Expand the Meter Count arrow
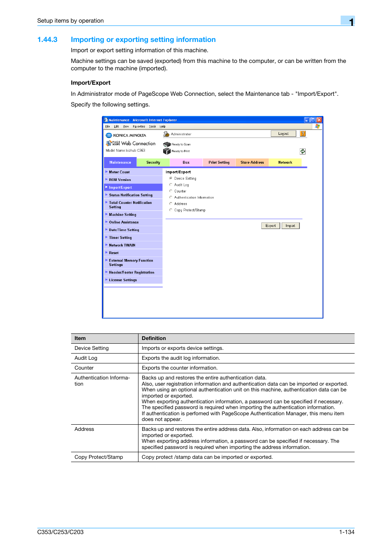 click(106, 172)
